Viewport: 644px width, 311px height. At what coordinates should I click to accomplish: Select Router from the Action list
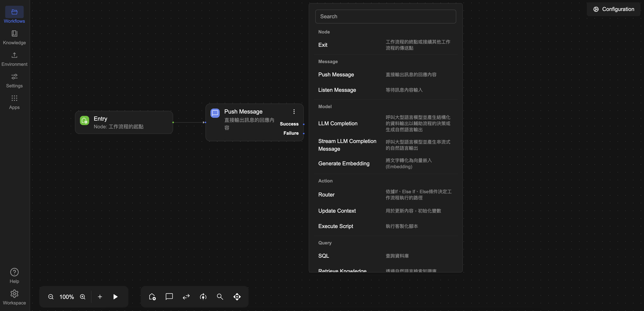[x=326, y=195]
